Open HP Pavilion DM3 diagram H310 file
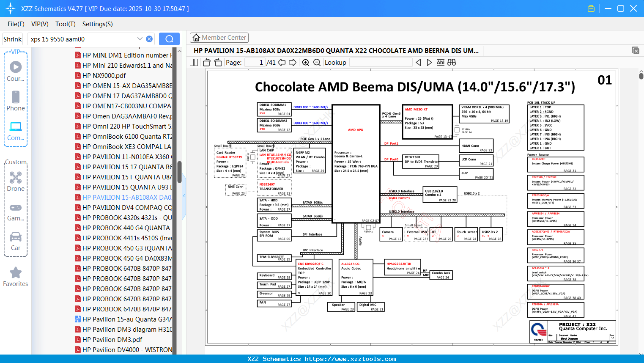The height and width of the screenshot is (363, 644). click(123, 329)
